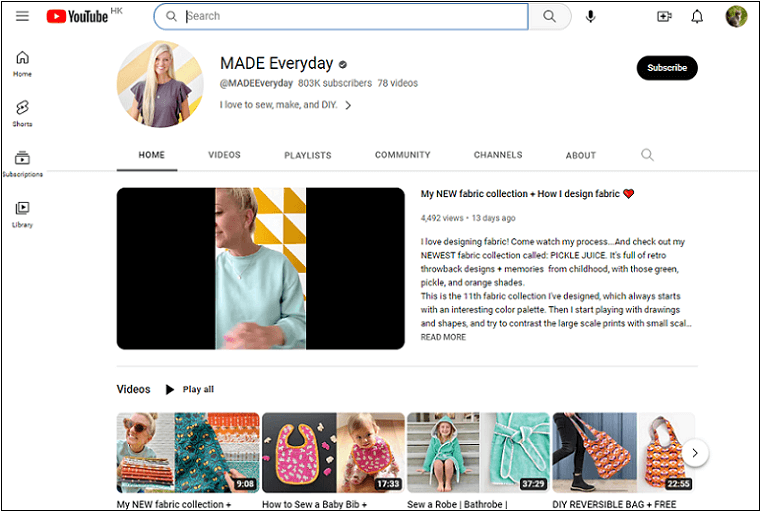Go to Home in sidebar

tap(22, 64)
